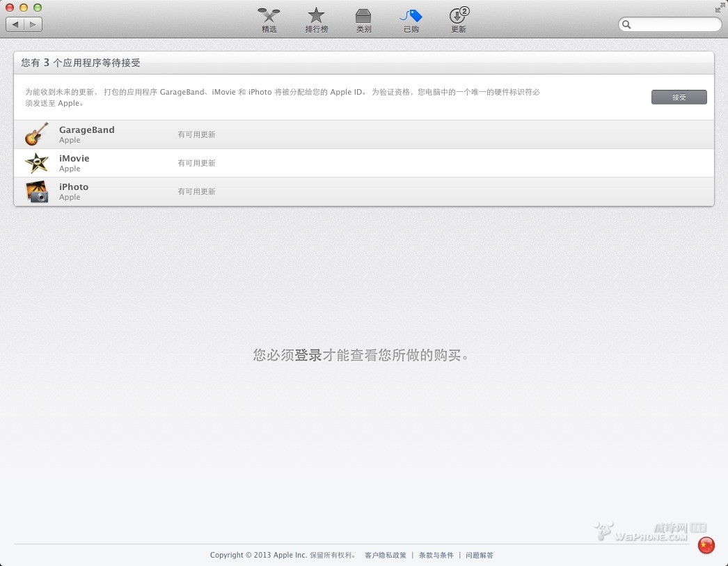Image resolution: width=728 pixels, height=566 pixels.
Task: Minimize the App Store window
Action: tap(24, 8)
